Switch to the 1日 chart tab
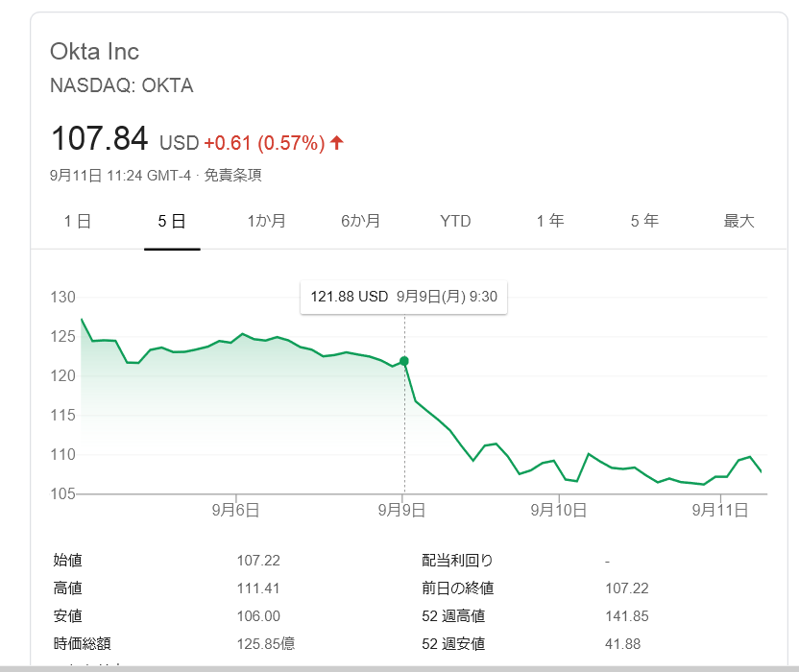Image resolution: width=799 pixels, height=672 pixels. pos(78,222)
